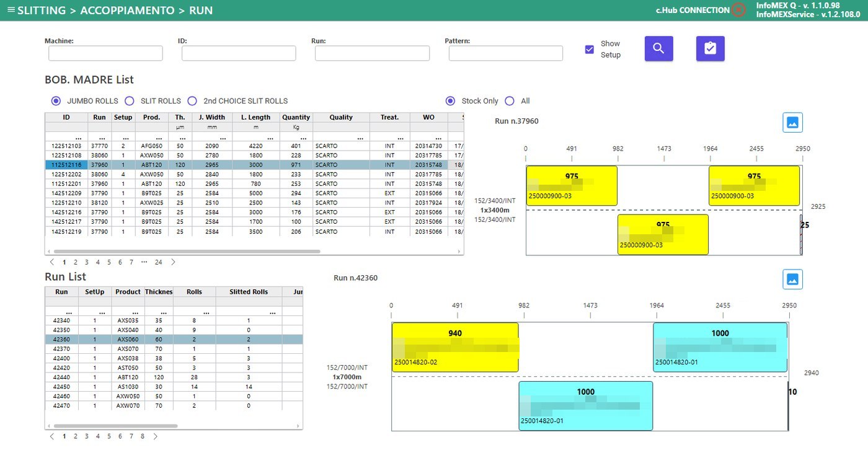Go to next page of BOB. MADRE list
The image size is (868, 471).
click(x=173, y=262)
